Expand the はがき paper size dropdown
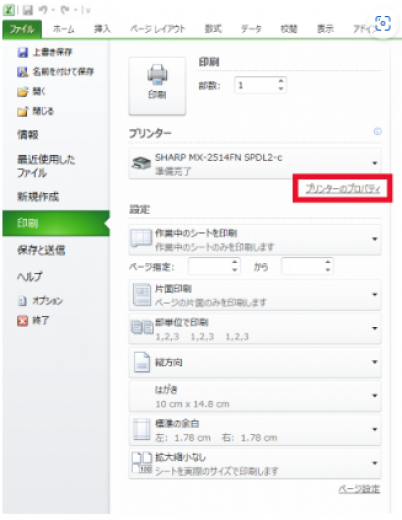This screenshot has width=402, height=520. 255,396
